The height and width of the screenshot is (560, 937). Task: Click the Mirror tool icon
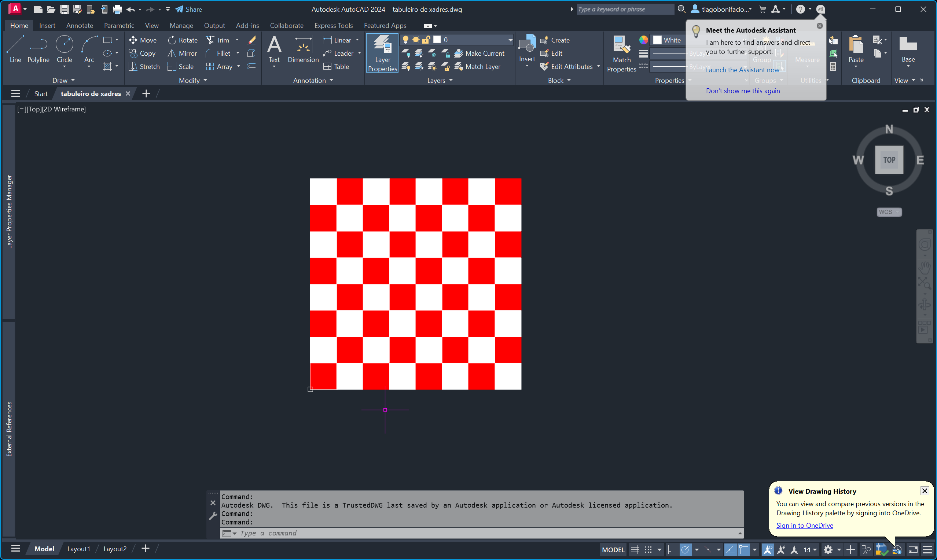tap(172, 53)
